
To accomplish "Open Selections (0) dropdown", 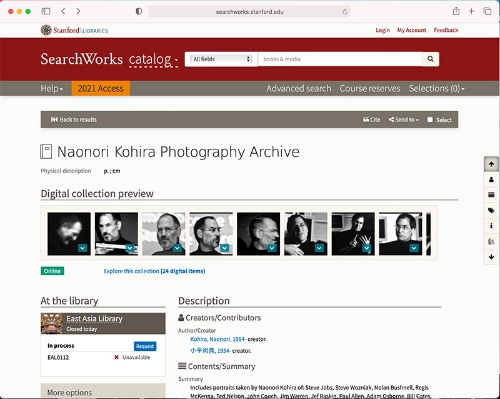I will click(436, 88).
